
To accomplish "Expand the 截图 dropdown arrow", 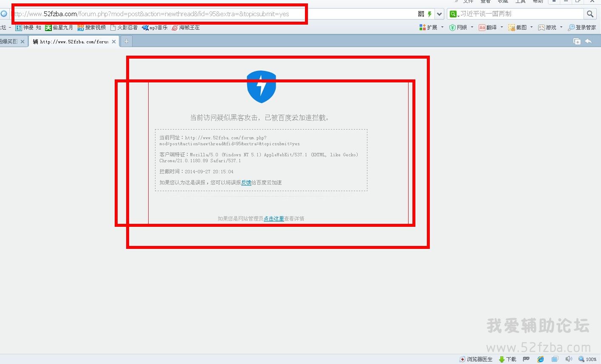I will tap(531, 27).
